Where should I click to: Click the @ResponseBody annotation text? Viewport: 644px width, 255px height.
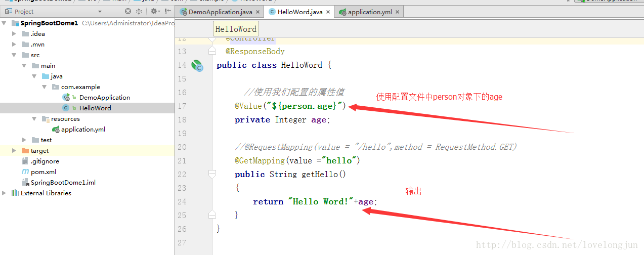point(255,51)
